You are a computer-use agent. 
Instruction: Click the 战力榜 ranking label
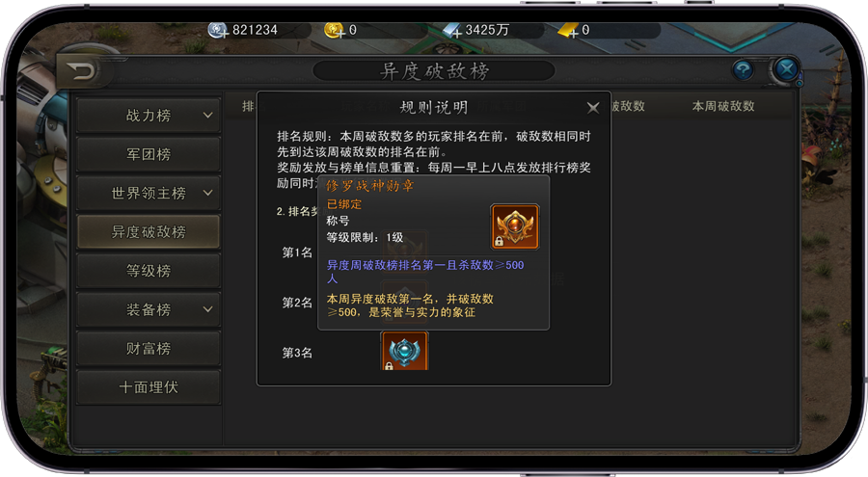coord(149,116)
